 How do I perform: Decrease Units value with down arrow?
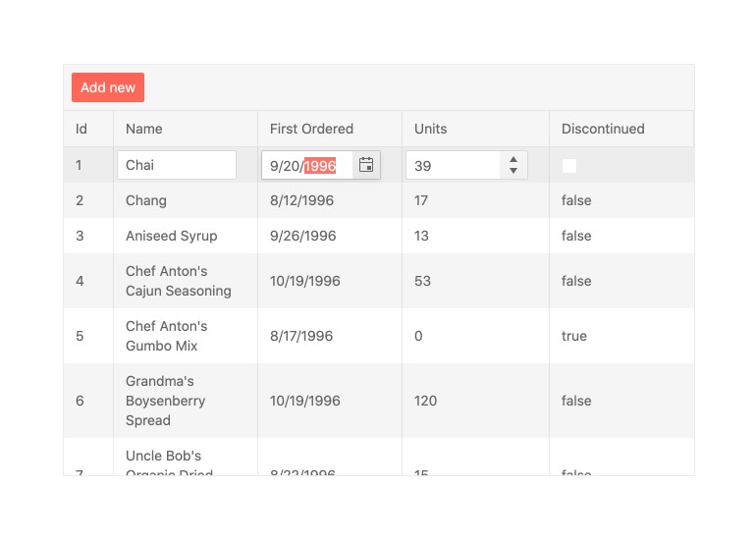pos(513,172)
